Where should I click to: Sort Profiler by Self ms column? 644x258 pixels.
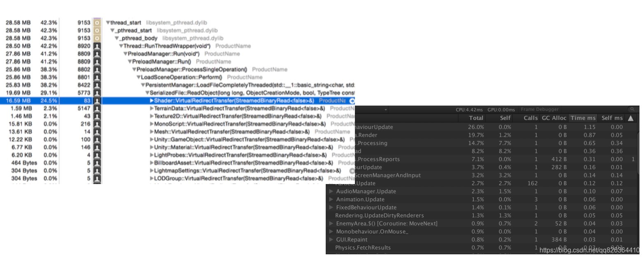click(612, 118)
